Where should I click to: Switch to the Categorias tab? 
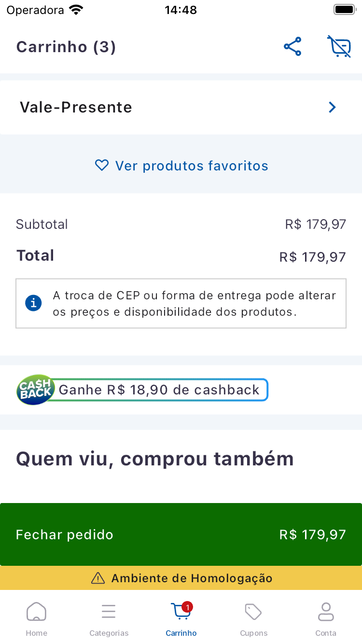tap(109, 618)
